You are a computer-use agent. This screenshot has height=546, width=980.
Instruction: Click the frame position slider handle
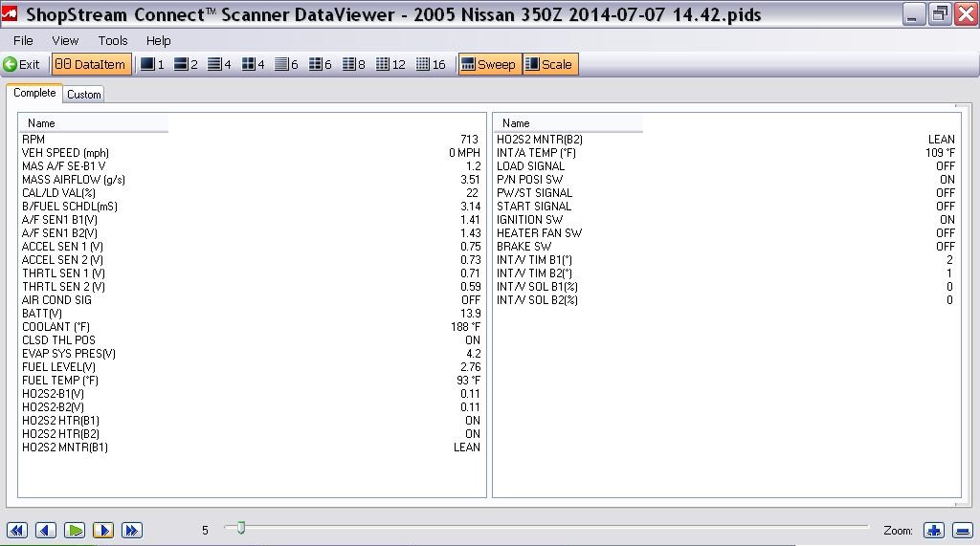click(x=240, y=528)
